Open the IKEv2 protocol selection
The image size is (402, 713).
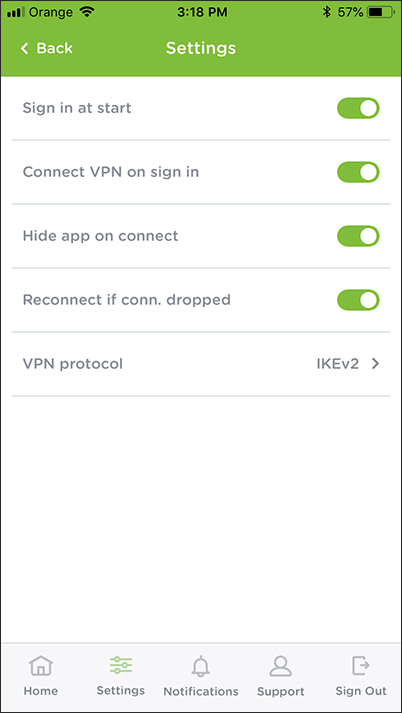[x=337, y=364]
